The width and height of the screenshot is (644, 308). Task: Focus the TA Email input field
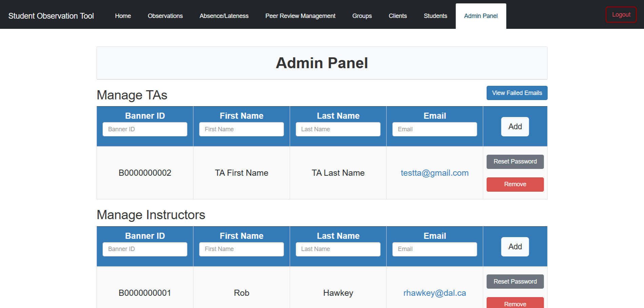[x=435, y=129]
